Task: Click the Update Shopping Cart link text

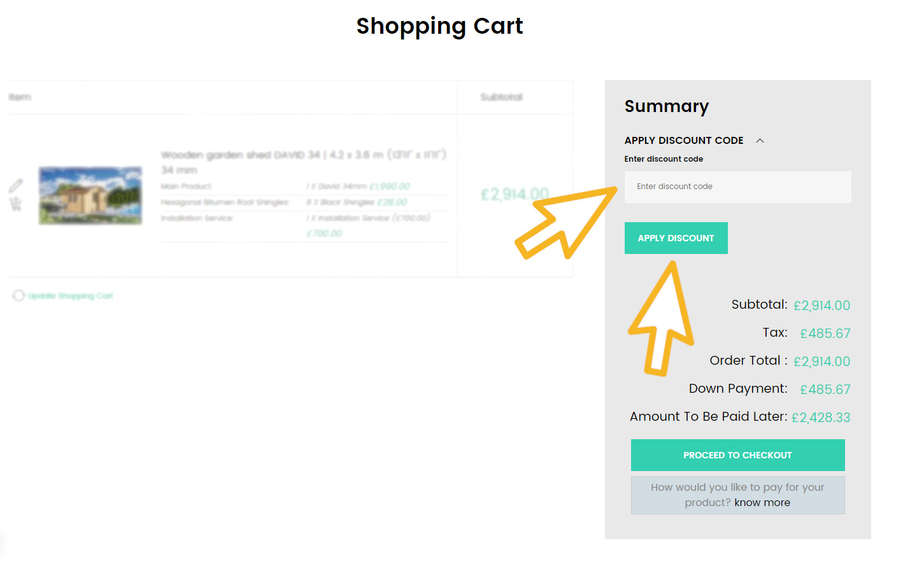Action: (70, 296)
